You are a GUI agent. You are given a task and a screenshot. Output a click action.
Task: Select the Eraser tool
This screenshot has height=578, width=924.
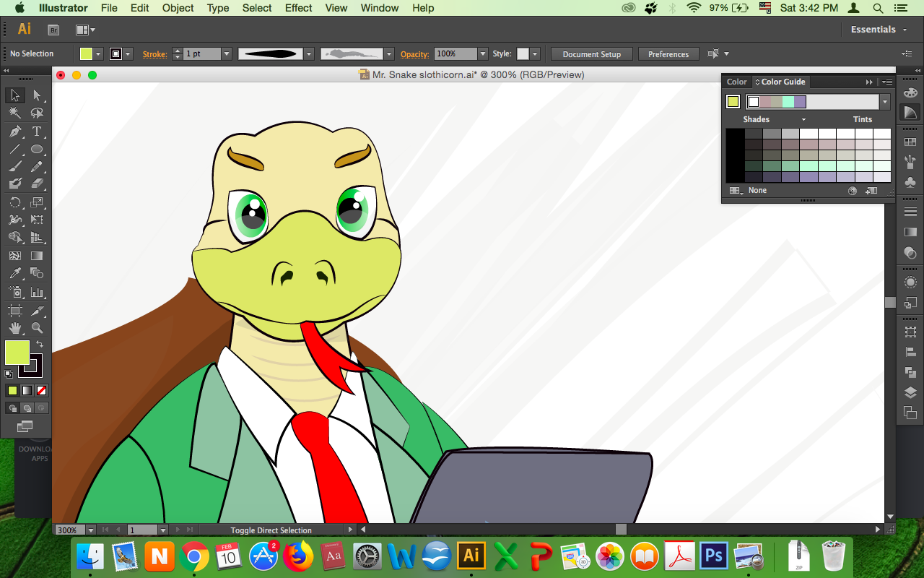pyautogui.click(x=37, y=184)
